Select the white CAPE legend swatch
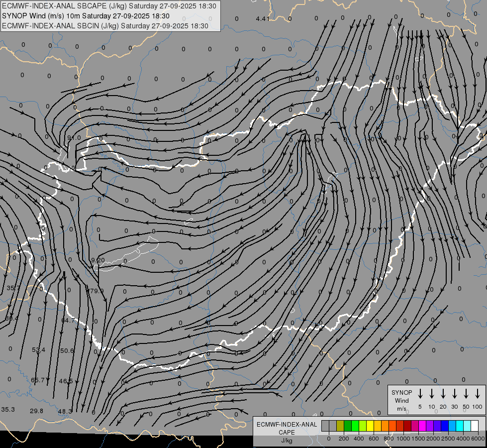The height and width of the screenshot is (448, 487). click(x=475, y=426)
